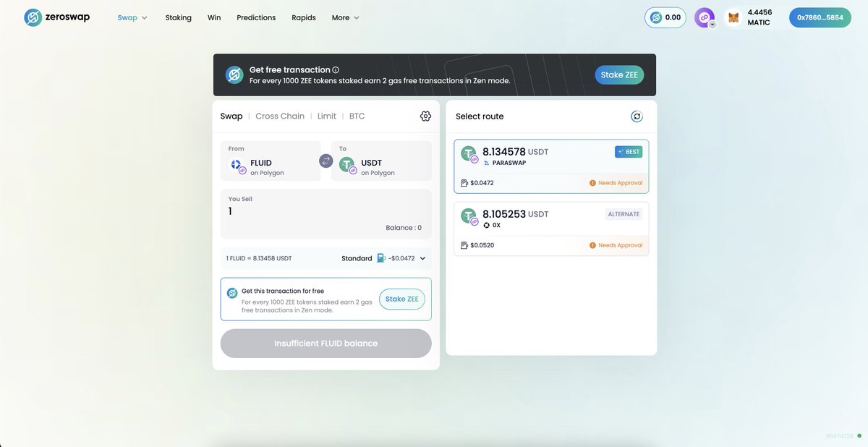
Task: Click the ~$0.0472 gas estimate text
Action: pos(401,258)
